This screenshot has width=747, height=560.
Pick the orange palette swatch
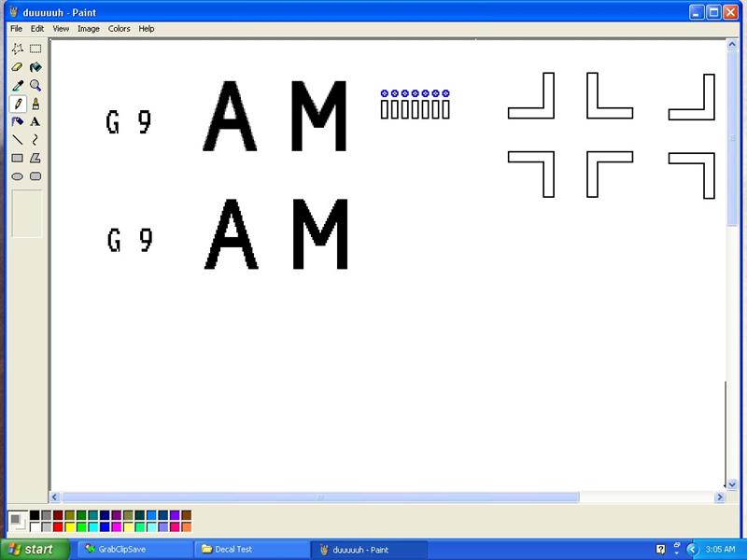point(187,527)
